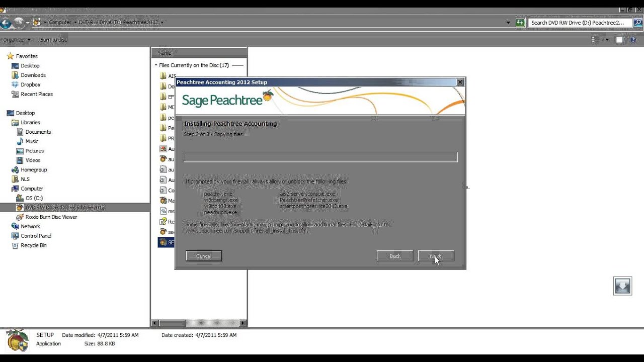Screen dimensions: 644x362
Task: Select Libraries in navigation pane
Action: (30, 123)
